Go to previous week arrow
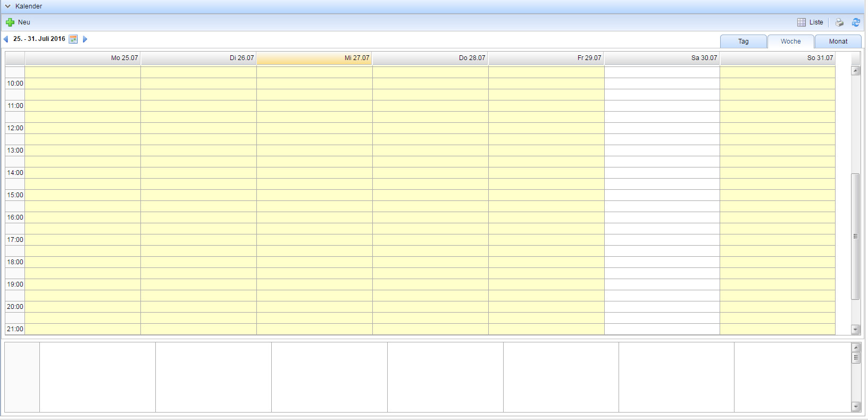This screenshot has width=868, height=420. click(x=6, y=39)
